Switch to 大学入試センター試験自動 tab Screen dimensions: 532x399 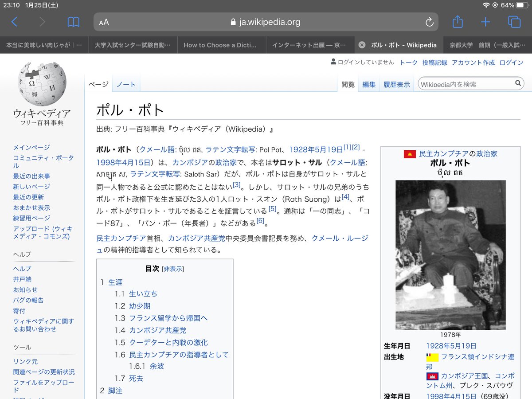[133, 45]
